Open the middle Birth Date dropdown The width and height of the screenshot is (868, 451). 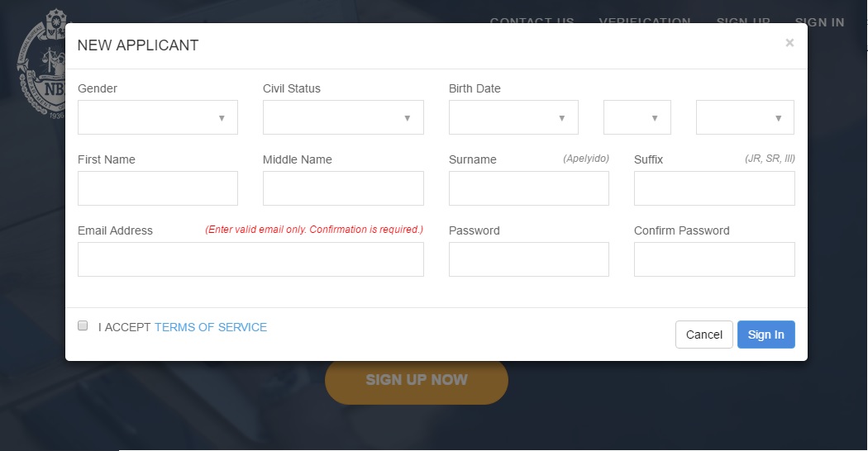(637, 117)
